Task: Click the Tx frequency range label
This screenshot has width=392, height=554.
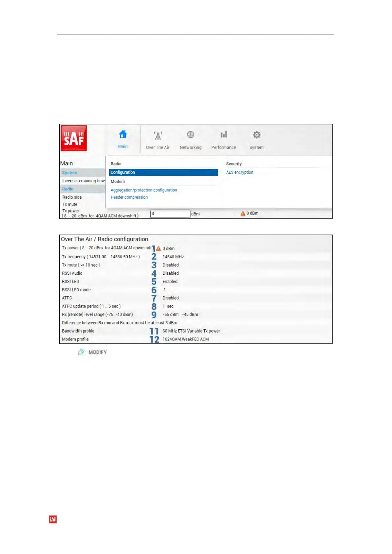Action: click(101, 257)
